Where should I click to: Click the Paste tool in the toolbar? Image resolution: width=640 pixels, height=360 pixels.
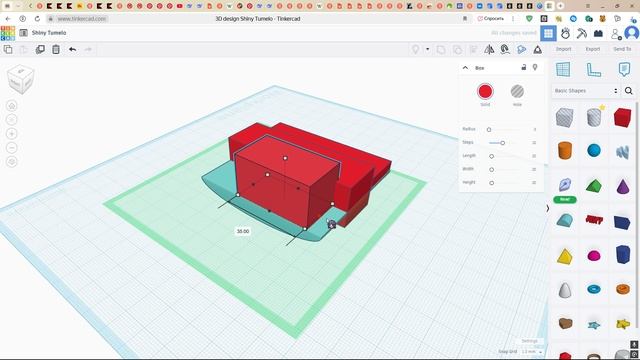click(x=24, y=49)
